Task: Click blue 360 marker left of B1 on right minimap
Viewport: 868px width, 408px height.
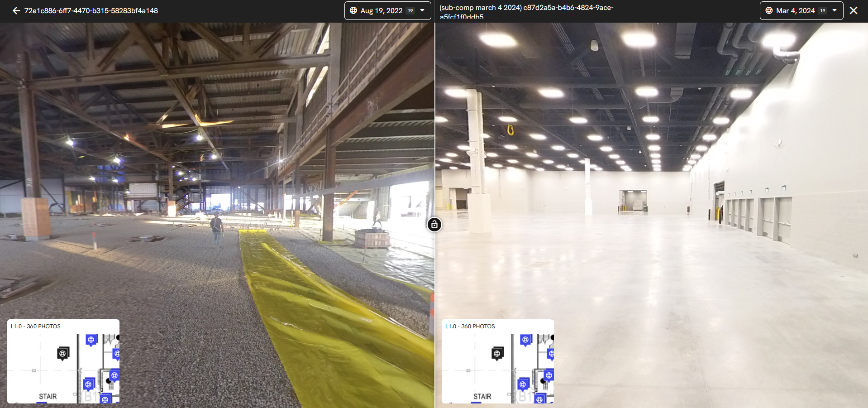Action: [523, 384]
